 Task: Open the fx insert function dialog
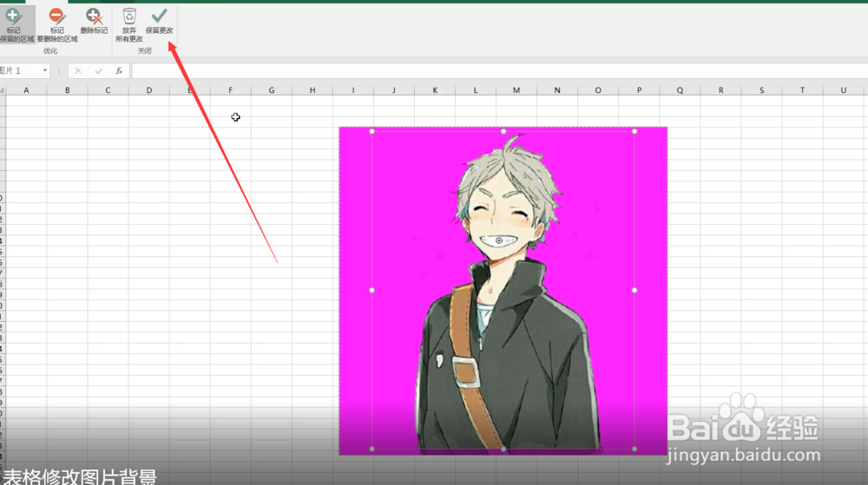coord(118,71)
